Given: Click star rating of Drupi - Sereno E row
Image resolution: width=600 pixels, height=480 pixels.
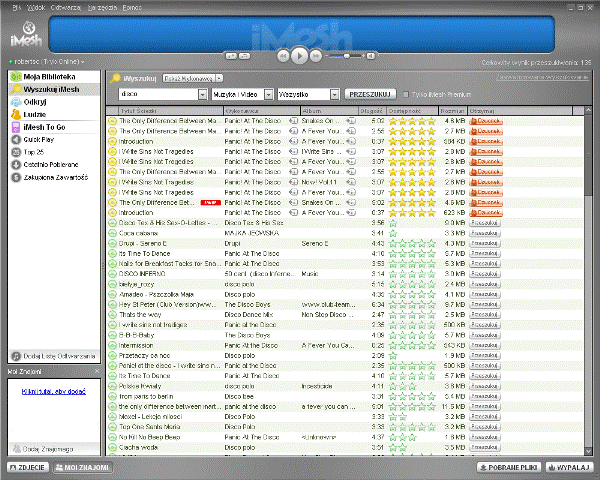Looking at the screenshot, I should tap(412, 243).
